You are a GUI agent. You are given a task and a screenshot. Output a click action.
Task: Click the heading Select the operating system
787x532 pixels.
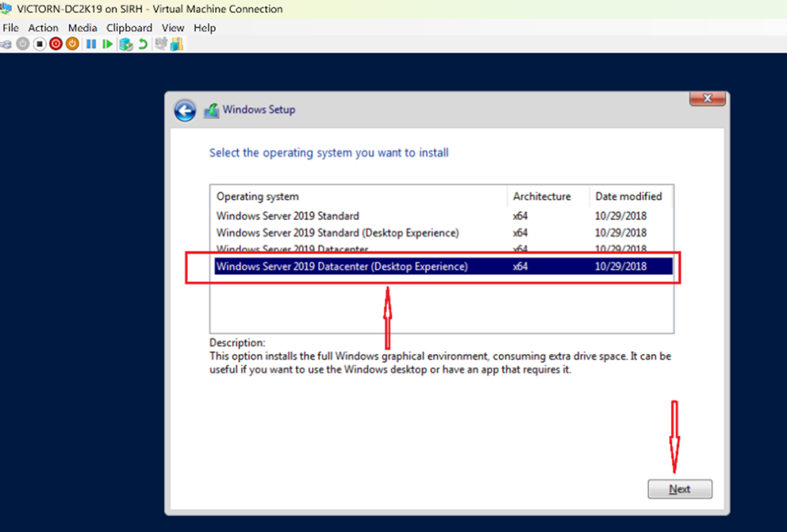tap(329, 152)
